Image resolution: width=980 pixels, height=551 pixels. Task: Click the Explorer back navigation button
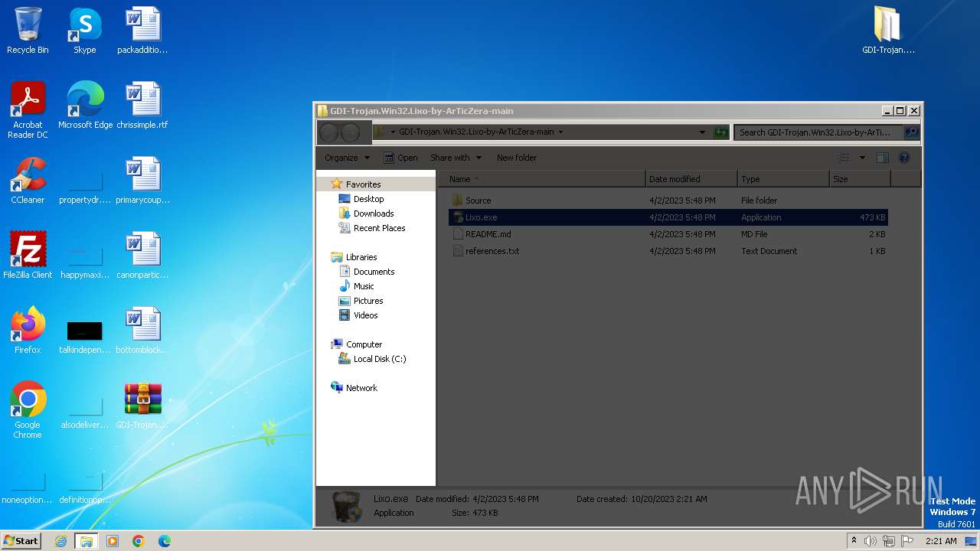[x=329, y=132]
